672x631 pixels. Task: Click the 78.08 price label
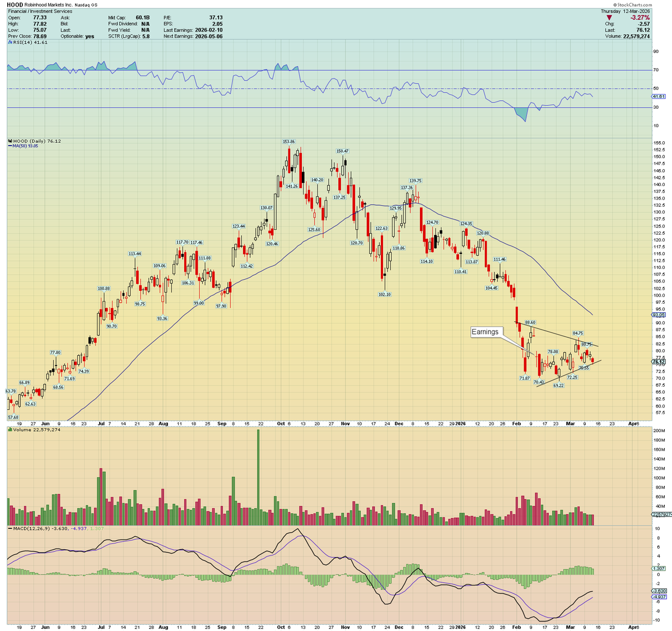click(553, 351)
